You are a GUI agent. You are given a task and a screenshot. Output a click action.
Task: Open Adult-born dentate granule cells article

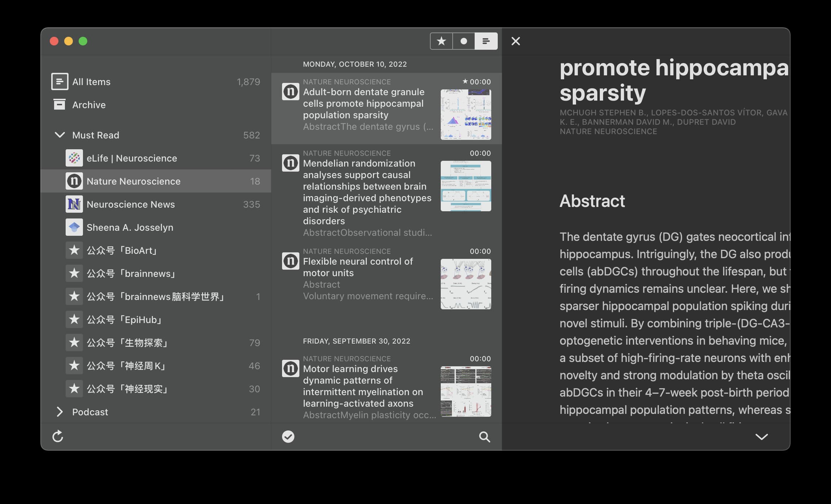[386, 109]
